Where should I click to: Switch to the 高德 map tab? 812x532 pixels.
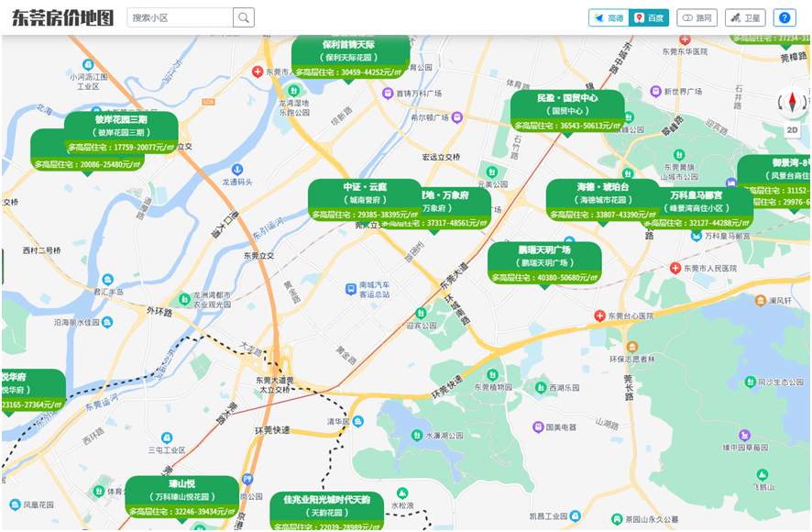(608, 17)
